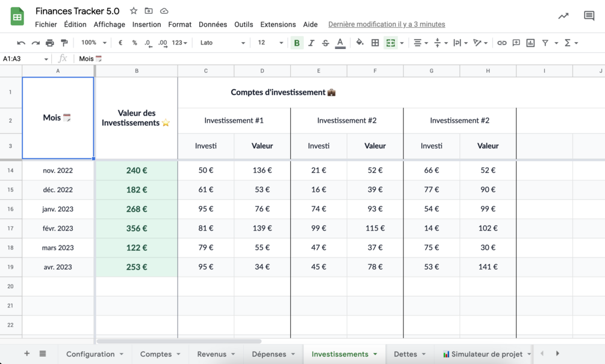605x364 pixels.
Task: Expand the font size 12 dropdown
Action: coord(270,43)
